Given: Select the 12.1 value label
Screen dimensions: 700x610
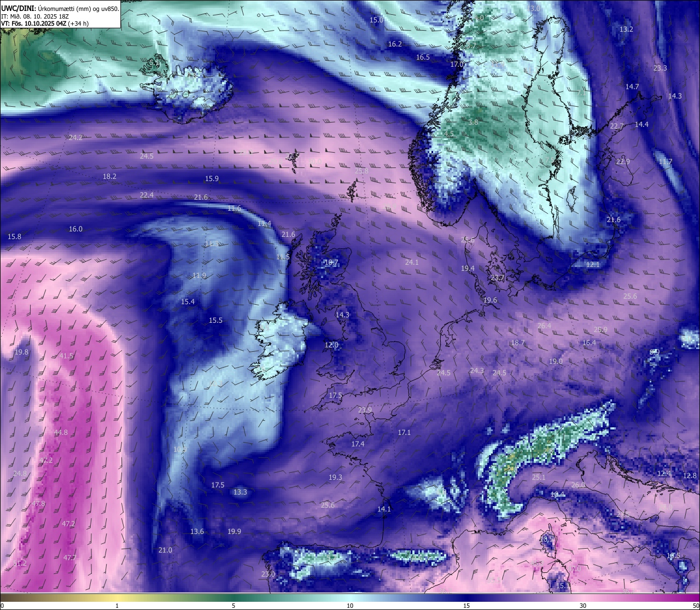Looking at the screenshot, I should pyautogui.click(x=593, y=264).
